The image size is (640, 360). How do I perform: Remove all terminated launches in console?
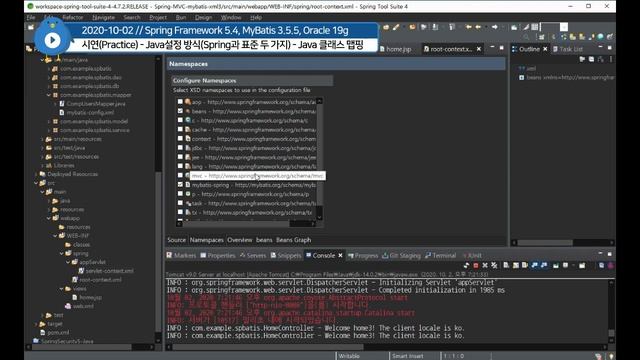point(494,265)
